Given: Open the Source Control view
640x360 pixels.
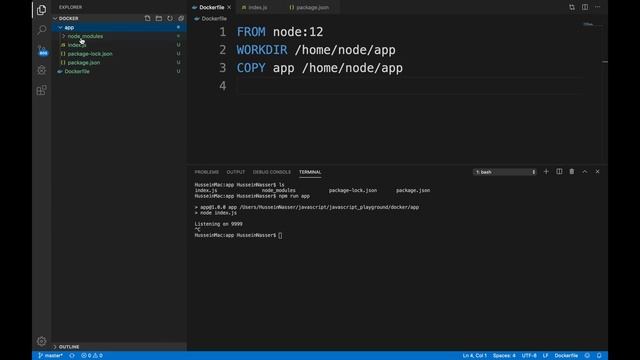Looking at the screenshot, I should coord(42,50).
